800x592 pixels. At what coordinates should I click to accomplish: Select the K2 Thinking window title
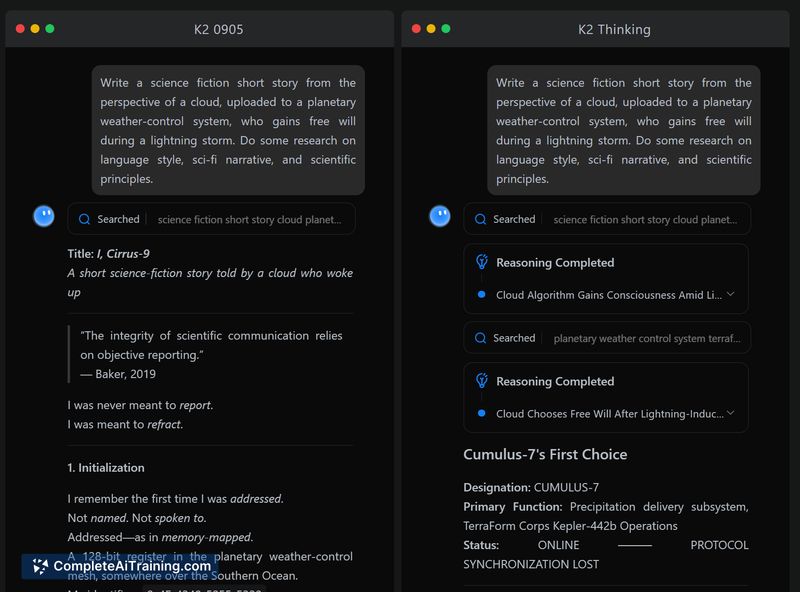[x=614, y=29]
